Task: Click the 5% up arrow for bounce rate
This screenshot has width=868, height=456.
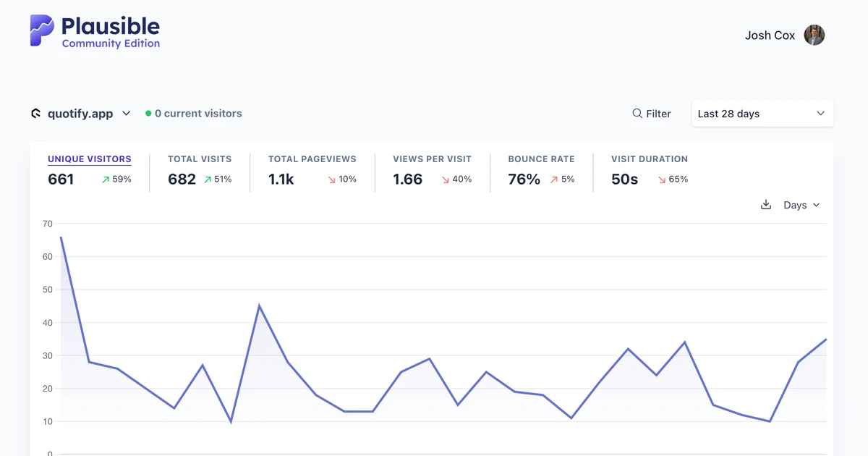Action: pos(562,180)
